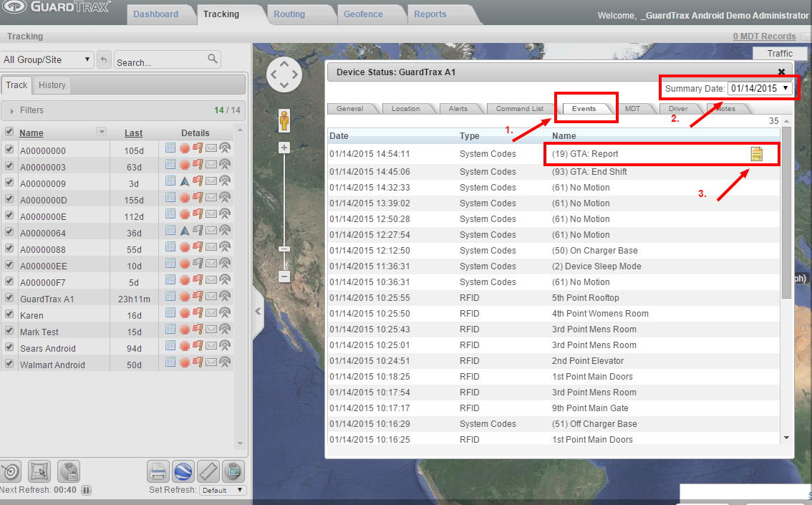Screen dimensions: 812x505
Task: Click red status dot for A00000003
Action: pos(184,165)
